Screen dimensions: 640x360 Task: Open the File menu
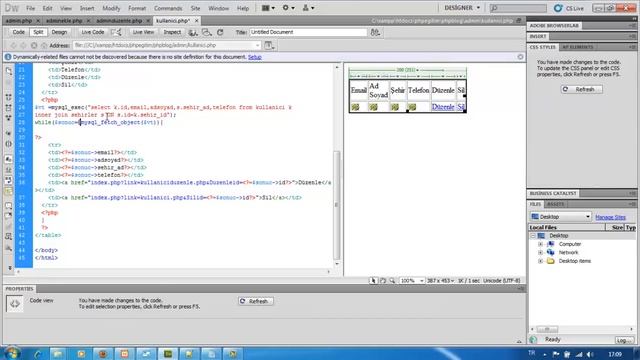(31, 8)
